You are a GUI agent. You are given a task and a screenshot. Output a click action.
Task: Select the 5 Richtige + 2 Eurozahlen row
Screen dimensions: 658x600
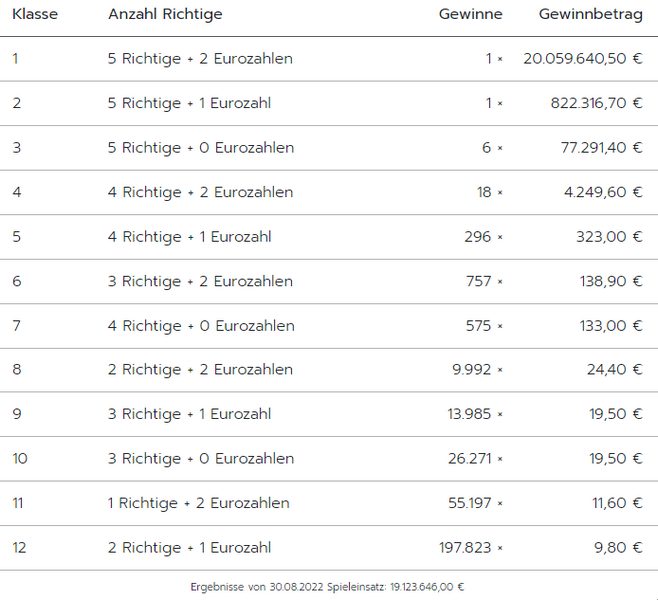[x=200, y=59]
